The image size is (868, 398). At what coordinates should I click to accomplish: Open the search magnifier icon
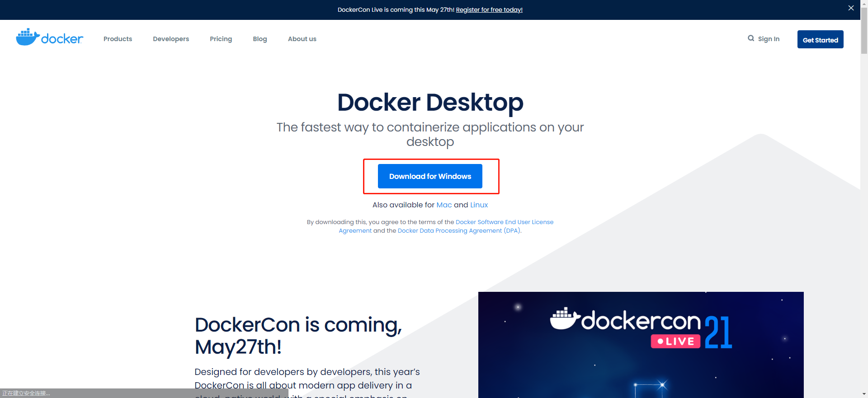point(751,38)
